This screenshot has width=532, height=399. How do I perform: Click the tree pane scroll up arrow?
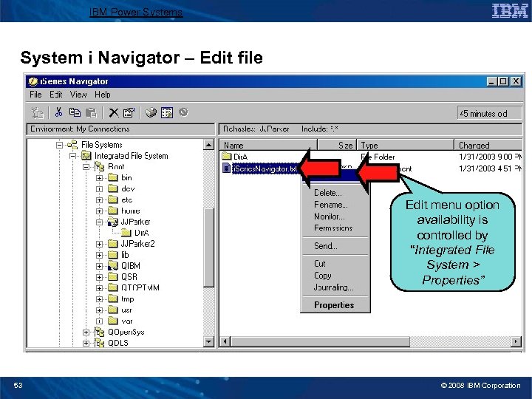[x=209, y=145]
